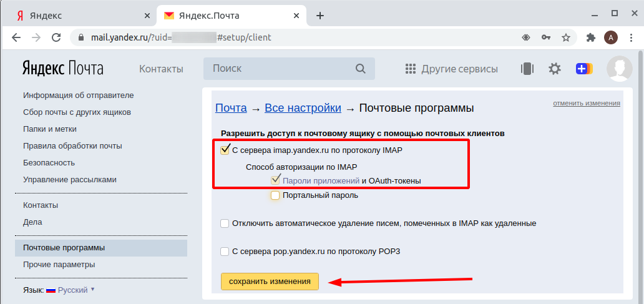Screen dimensions: 644x304
Task: Open the Другие сервисы services menu
Action: tap(451, 69)
